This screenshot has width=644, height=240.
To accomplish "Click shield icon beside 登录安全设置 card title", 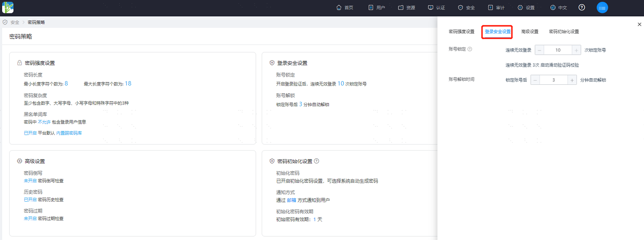I will (x=272, y=63).
